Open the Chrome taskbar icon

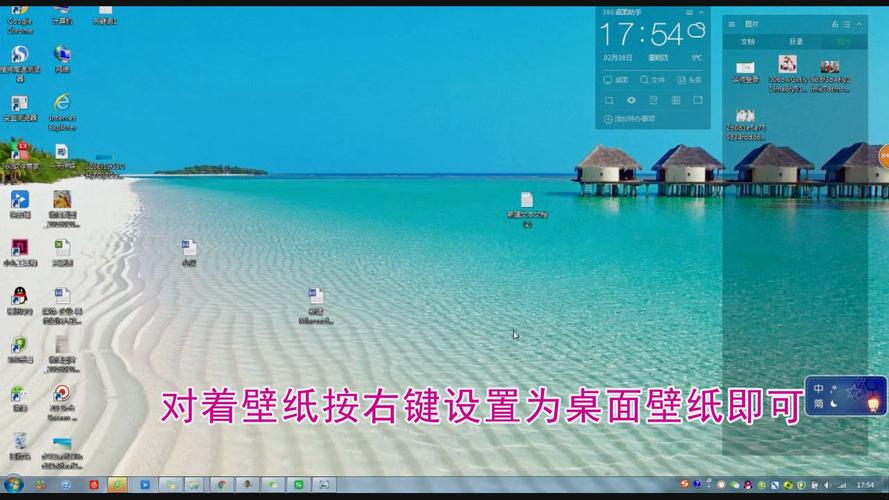(x=222, y=485)
